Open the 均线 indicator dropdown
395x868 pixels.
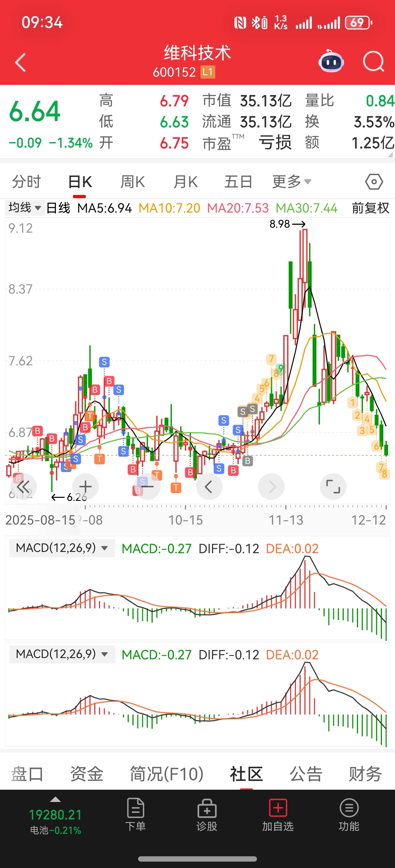(24, 208)
